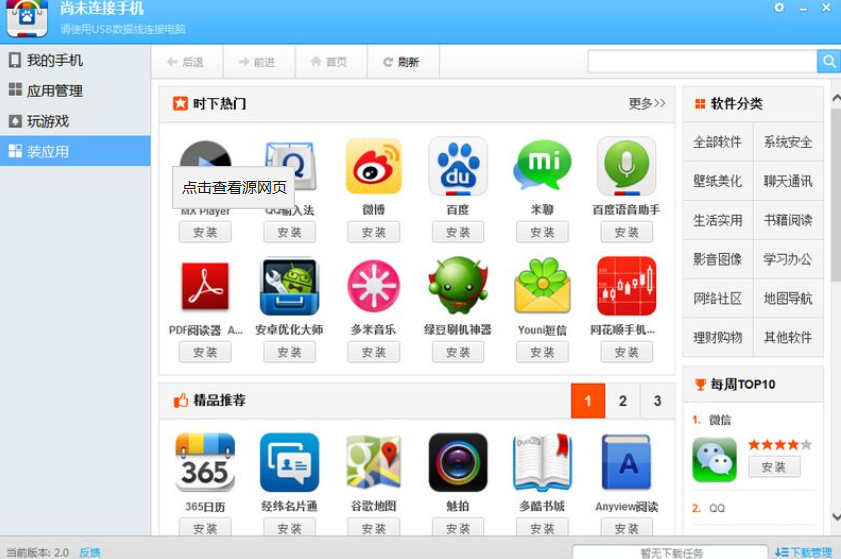Click the search magnifier button
The width and height of the screenshot is (841, 559).
pyautogui.click(x=829, y=62)
